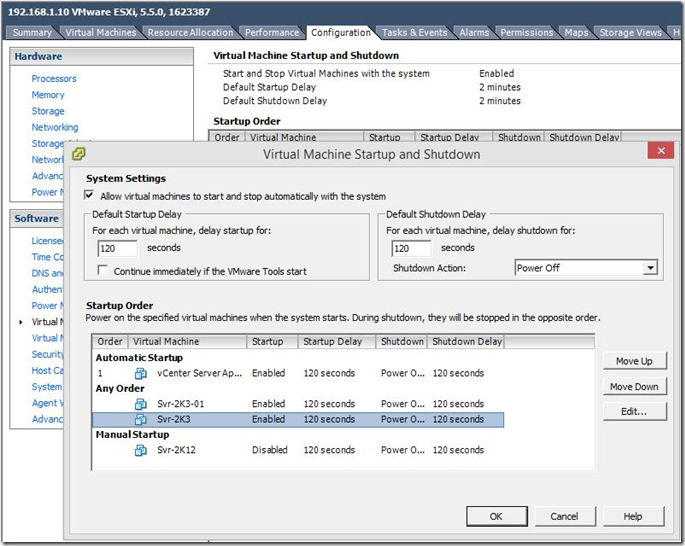Click the Svr-2K3-01 VM icon

[141, 404]
